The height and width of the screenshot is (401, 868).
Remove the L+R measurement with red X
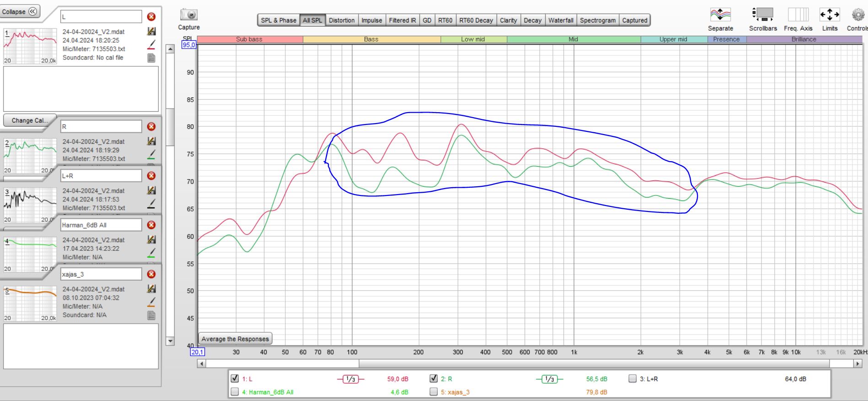(x=151, y=176)
